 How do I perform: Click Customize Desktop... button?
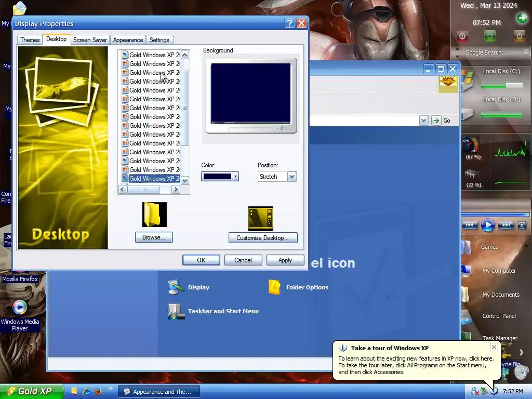[x=262, y=237]
